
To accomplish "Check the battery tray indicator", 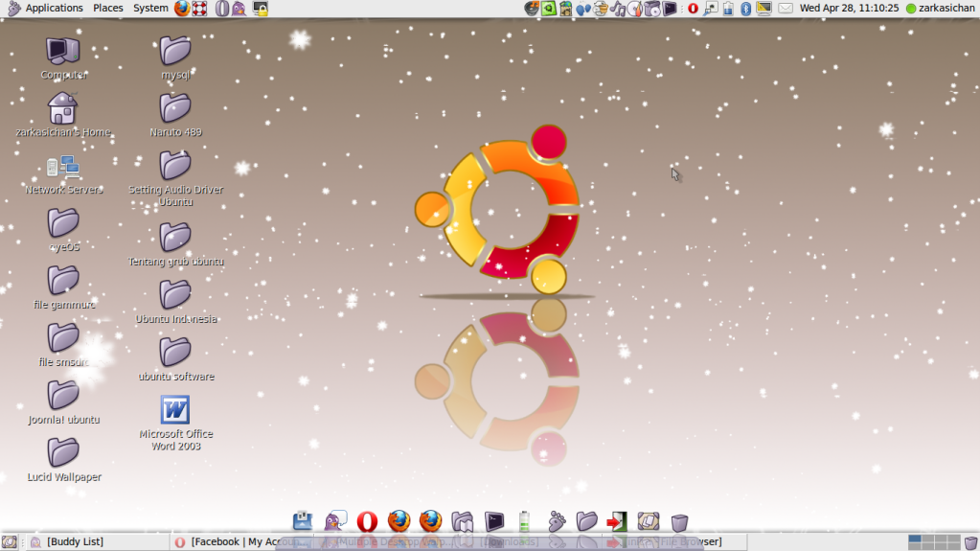I will pos(729,8).
